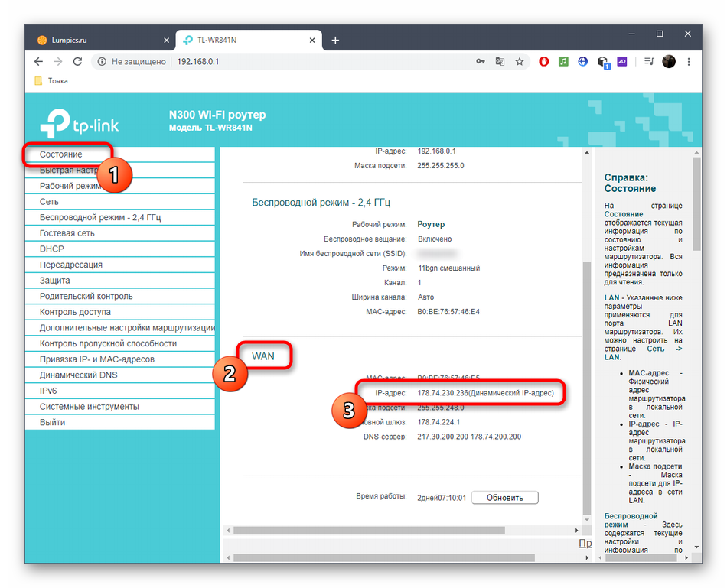Click the Обновить button

click(x=504, y=497)
